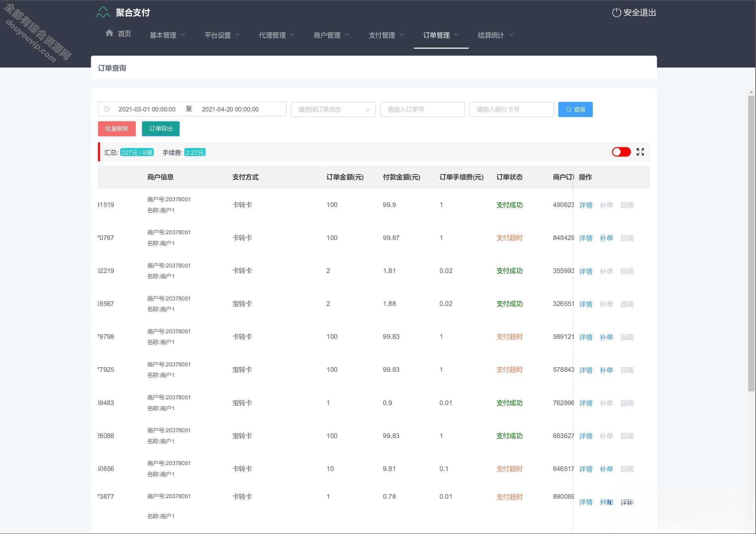Image resolution: width=756 pixels, height=534 pixels.
Task: Click the fullscreen expand icon
Action: [x=640, y=152]
